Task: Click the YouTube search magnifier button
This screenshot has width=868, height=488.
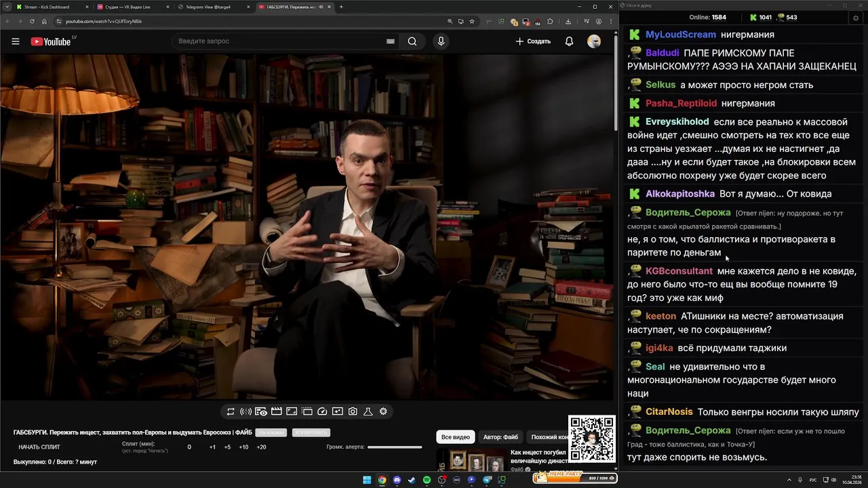Action: (x=412, y=41)
